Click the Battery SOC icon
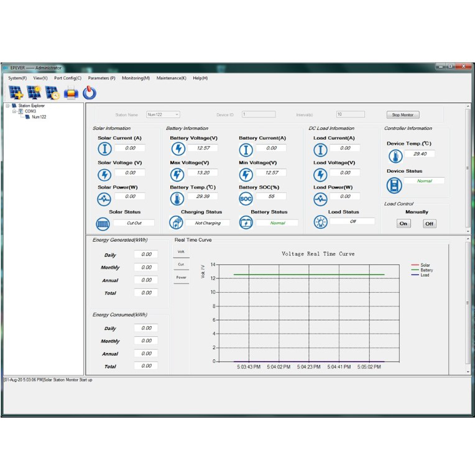The height and width of the screenshot is (476, 475). pyautogui.click(x=246, y=199)
